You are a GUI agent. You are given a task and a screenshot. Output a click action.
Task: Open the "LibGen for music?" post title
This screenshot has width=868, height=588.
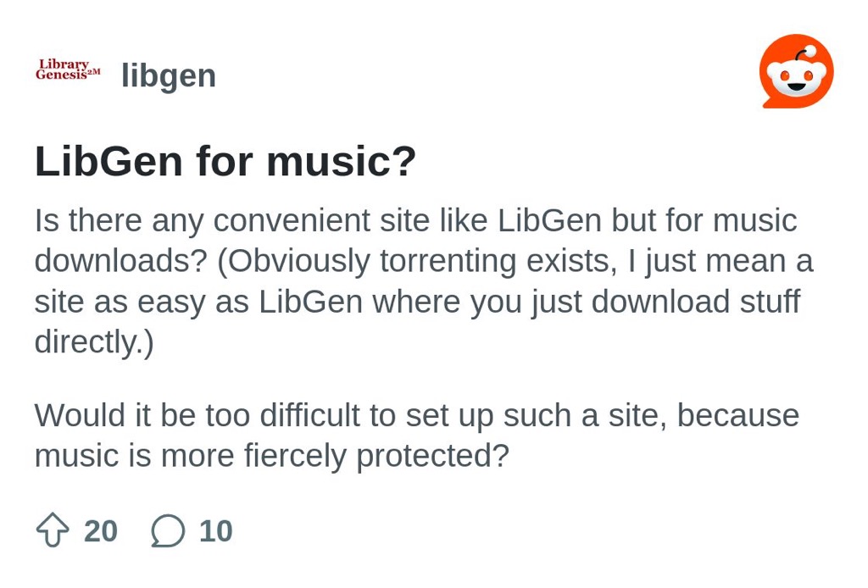(225, 161)
